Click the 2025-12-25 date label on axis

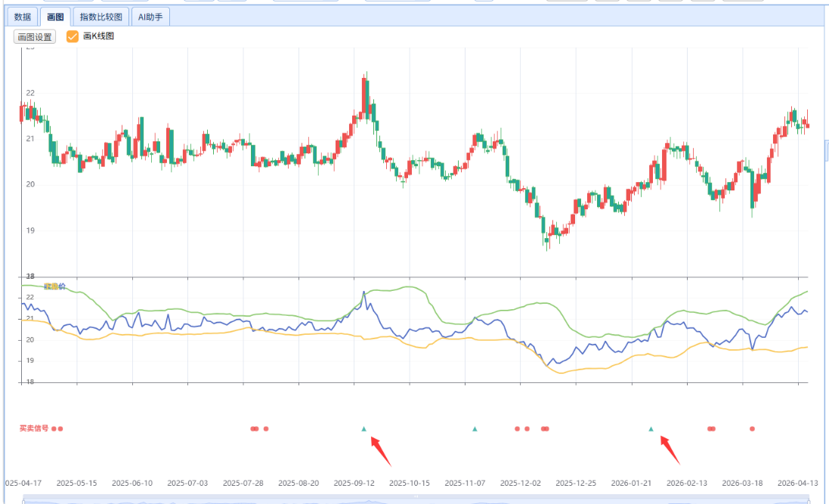tap(577, 483)
